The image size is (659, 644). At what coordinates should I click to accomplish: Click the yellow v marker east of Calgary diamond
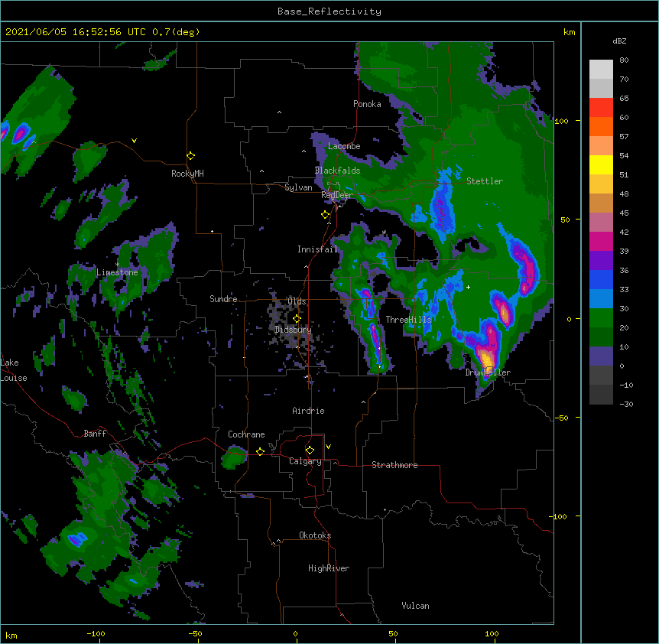(x=328, y=447)
